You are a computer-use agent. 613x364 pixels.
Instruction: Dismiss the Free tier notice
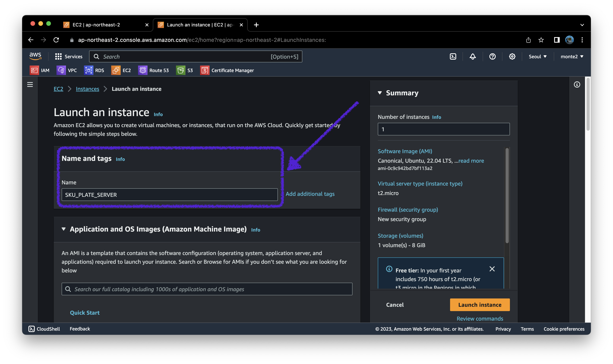(492, 269)
